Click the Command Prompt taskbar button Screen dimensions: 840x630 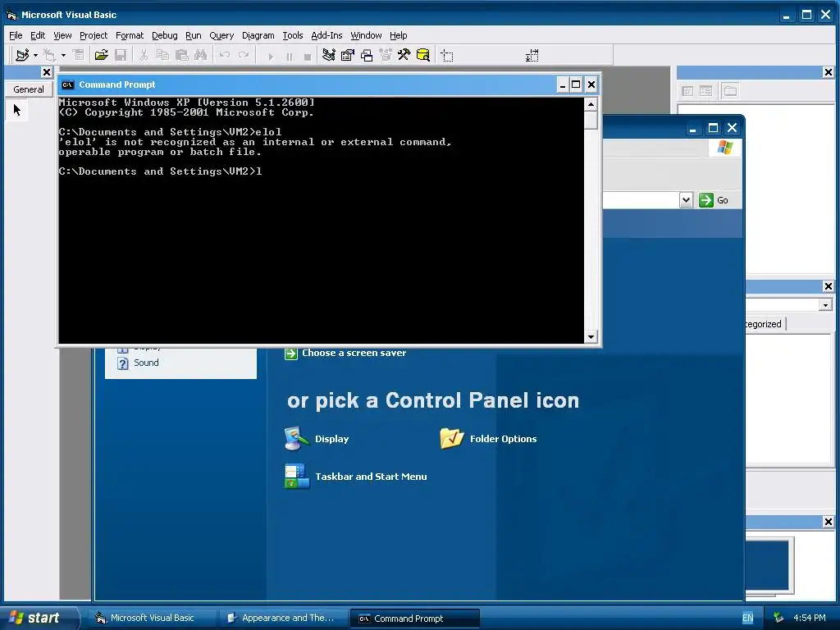(414, 619)
